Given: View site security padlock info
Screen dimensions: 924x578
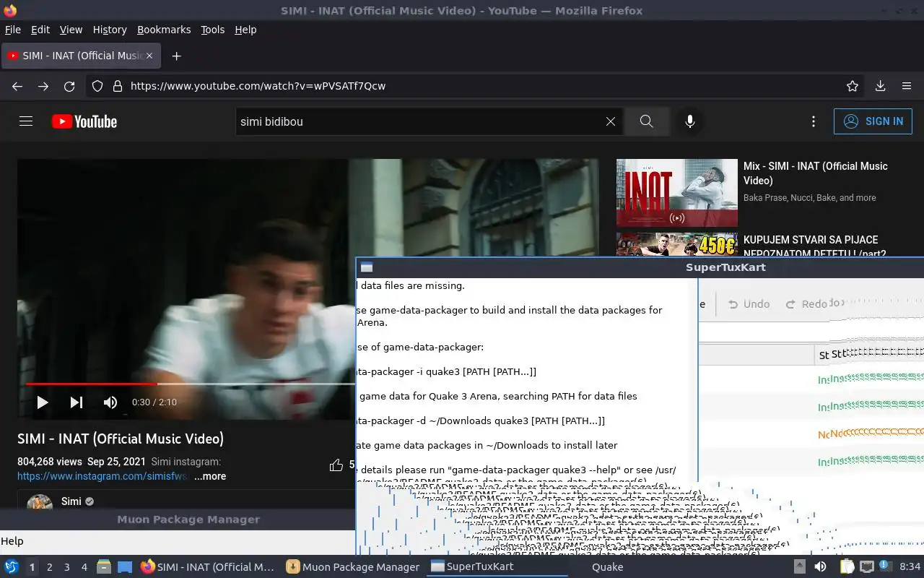Looking at the screenshot, I should coord(118,86).
